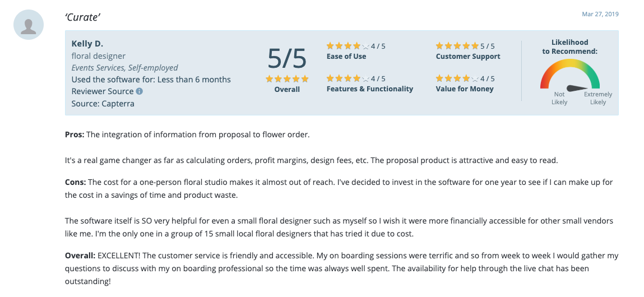
Task: Click the reviewer name Kelly D.
Action: pyautogui.click(x=87, y=44)
